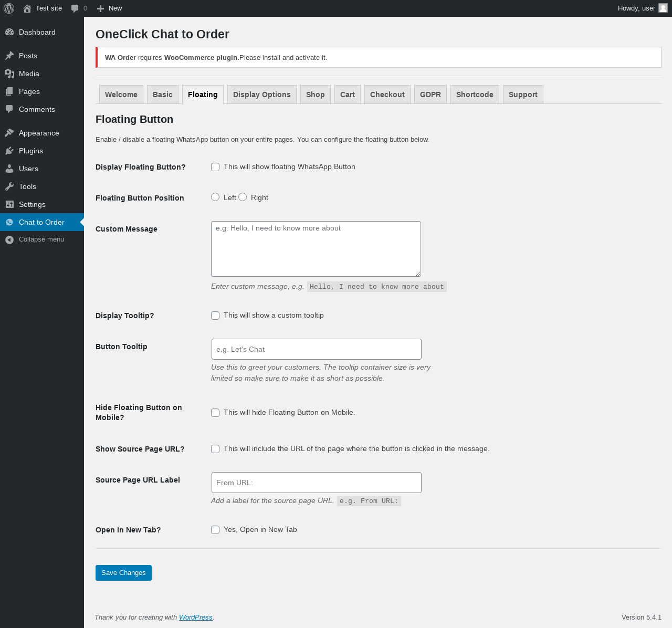The image size is (672, 628).
Task: Check Hide Floating Button on Mobile
Action: click(215, 413)
